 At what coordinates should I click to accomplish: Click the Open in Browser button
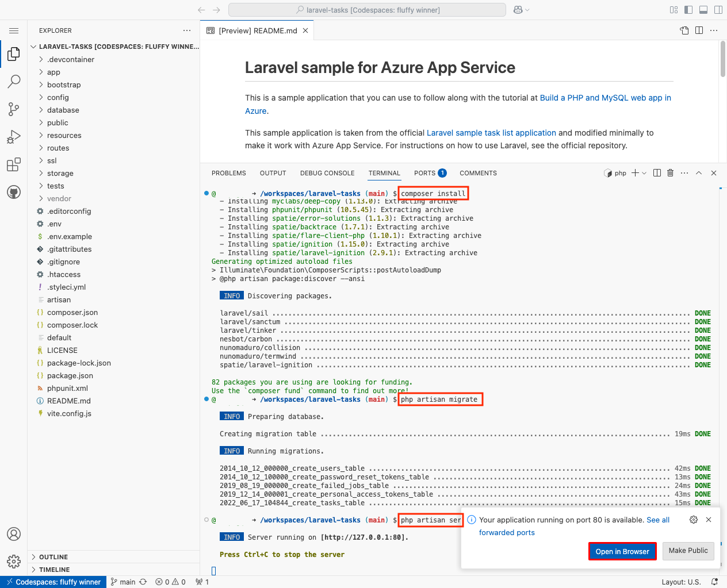(x=622, y=551)
